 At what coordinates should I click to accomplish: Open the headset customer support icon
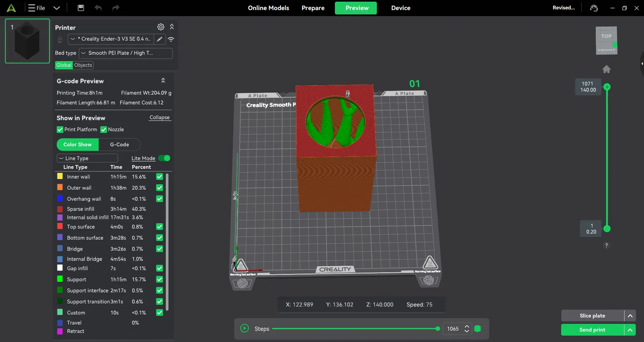tap(594, 8)
